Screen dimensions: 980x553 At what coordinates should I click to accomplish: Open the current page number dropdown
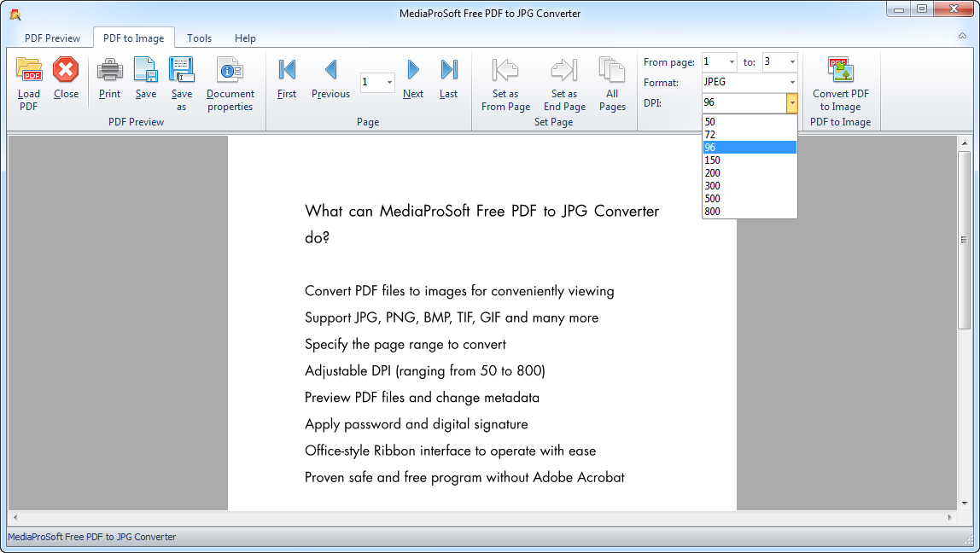click(389, 82)
